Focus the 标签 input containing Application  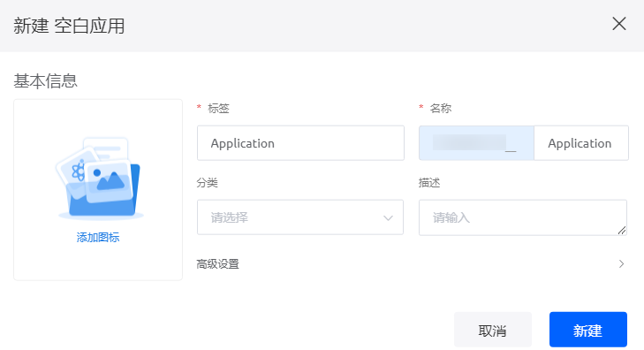click(x=300, y=143)
